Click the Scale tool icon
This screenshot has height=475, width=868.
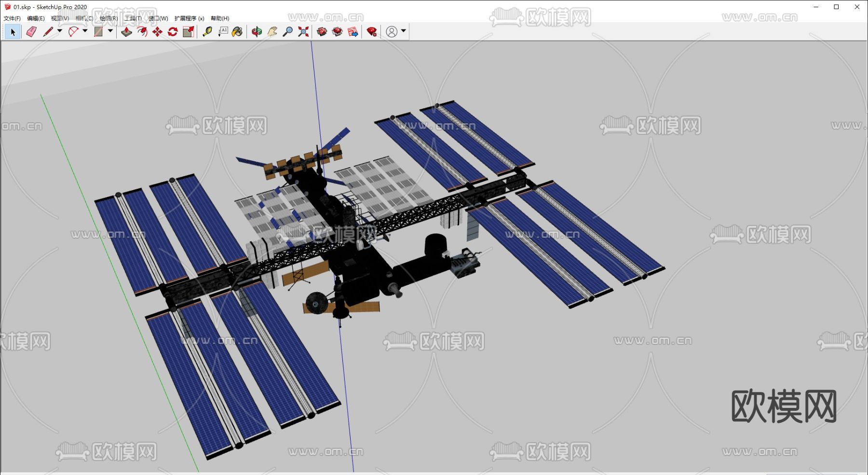click(189, 32)
